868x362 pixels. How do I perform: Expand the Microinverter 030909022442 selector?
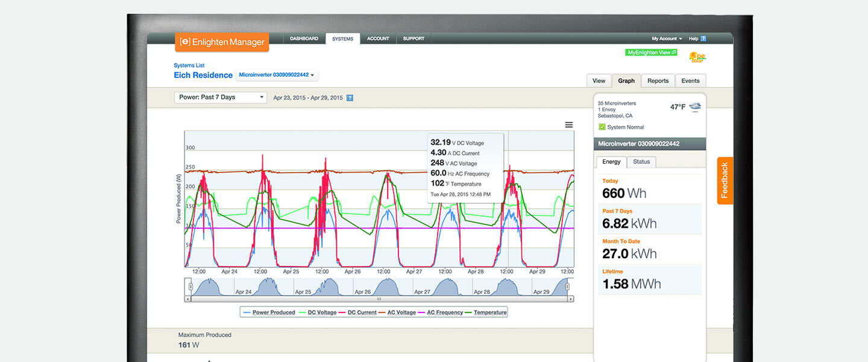point(277,75)
